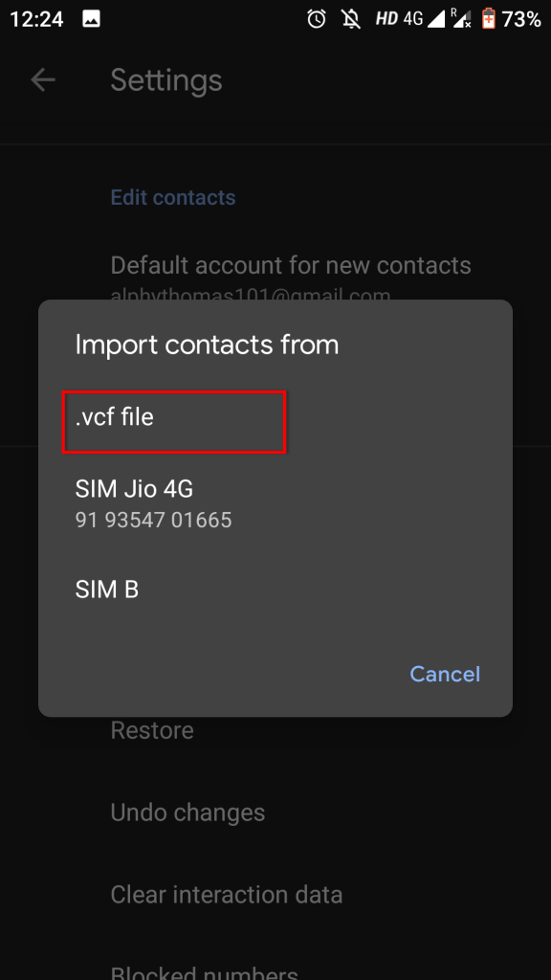This screenshot has width=551, height=980.
Task: Tap the alarm clock icon in status bar
Action: pos(317,18)
